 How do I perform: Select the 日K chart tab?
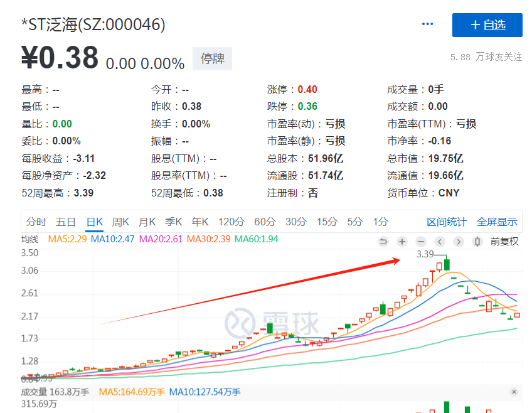pos(94,222)
